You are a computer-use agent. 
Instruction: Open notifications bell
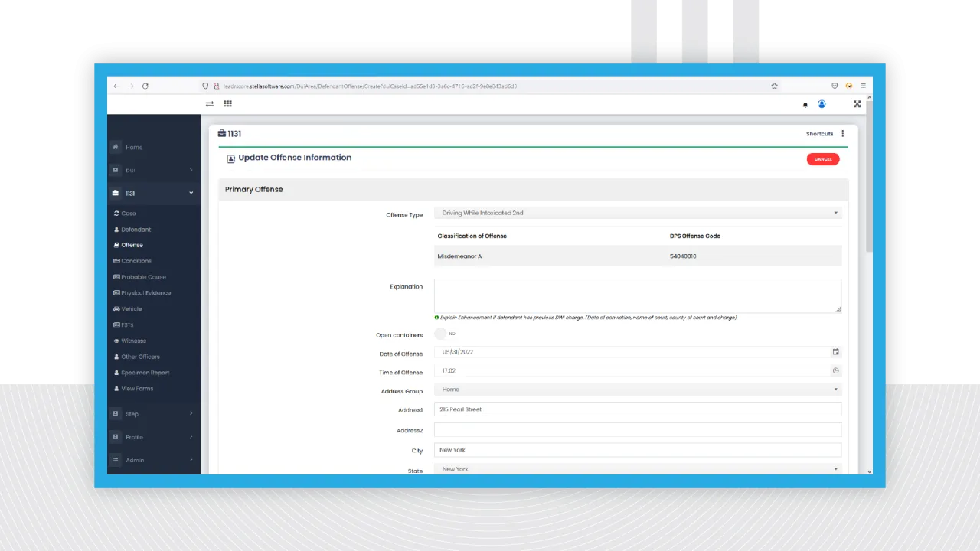(x=805, y=105)
